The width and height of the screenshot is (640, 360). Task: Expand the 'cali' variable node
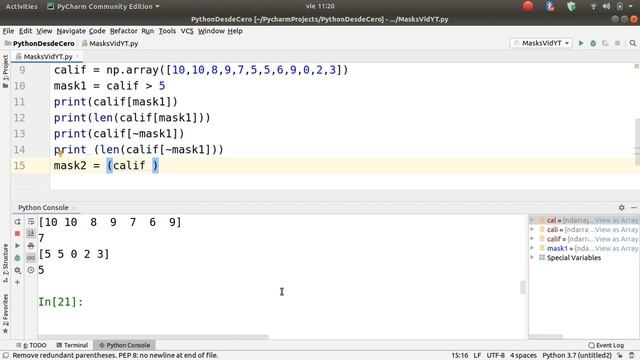pos(532,229)
